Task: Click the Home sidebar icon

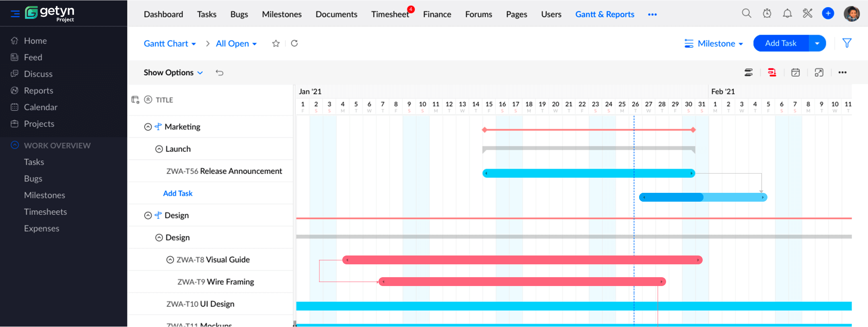Action: tap(14, 41)
